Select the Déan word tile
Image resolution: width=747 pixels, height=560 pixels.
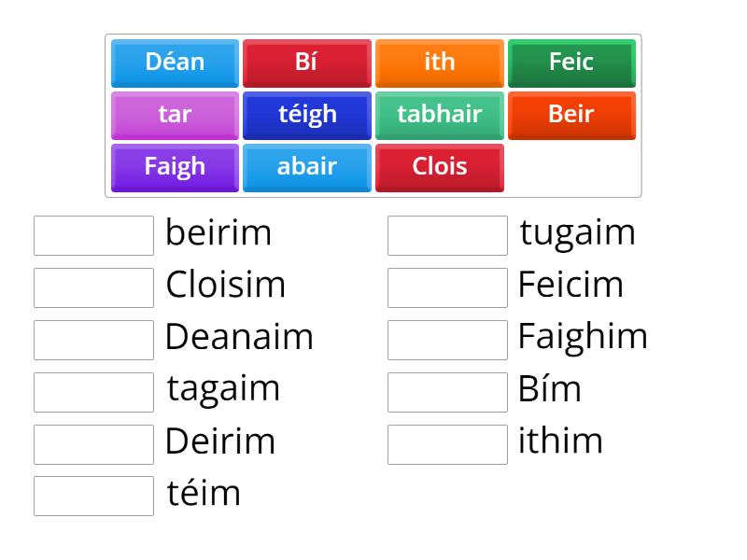coord(174,63)
